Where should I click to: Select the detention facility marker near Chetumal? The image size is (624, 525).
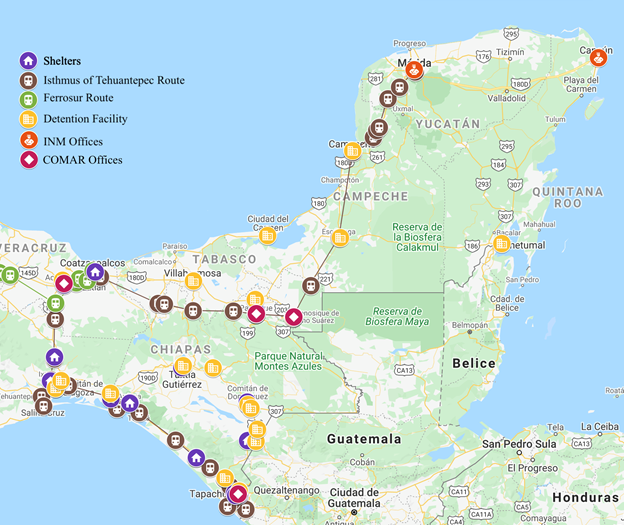pos(501,243)
